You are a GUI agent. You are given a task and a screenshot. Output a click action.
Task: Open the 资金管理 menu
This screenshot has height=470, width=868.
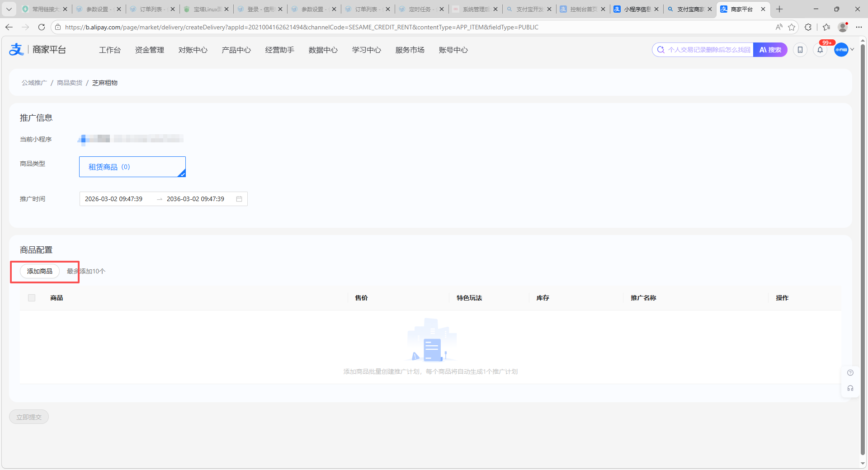point(149,50)
